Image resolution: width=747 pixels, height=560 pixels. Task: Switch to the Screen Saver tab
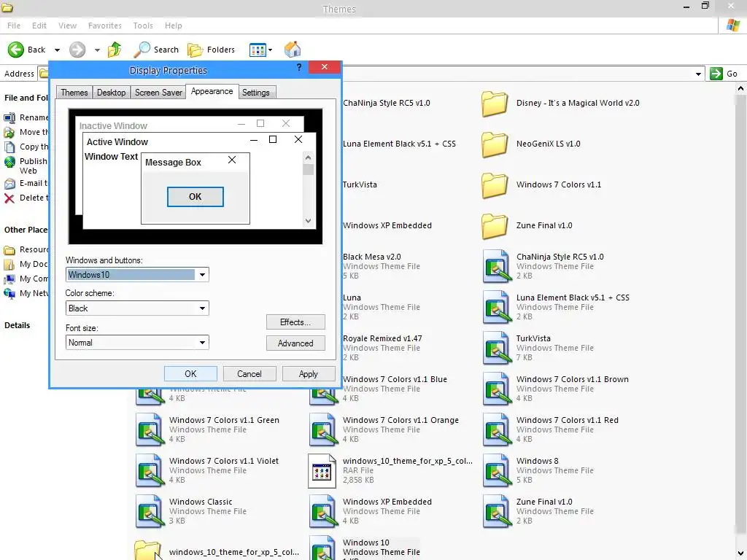click(x=158, y=93)
